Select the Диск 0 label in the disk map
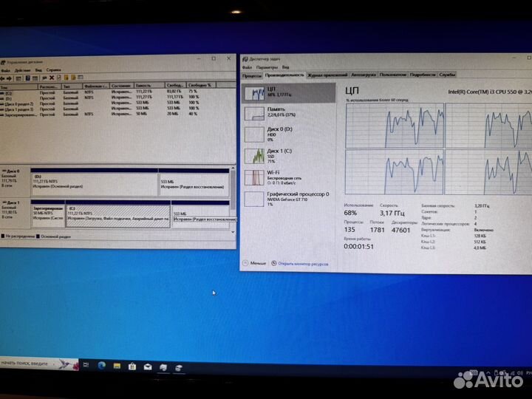The width and height of the screenshot is (532, 399). [x=15, y=181]
